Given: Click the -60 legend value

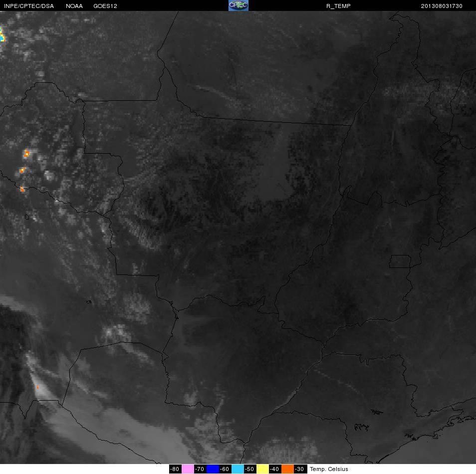Looking at the screenshot, I should pos(225,469).
